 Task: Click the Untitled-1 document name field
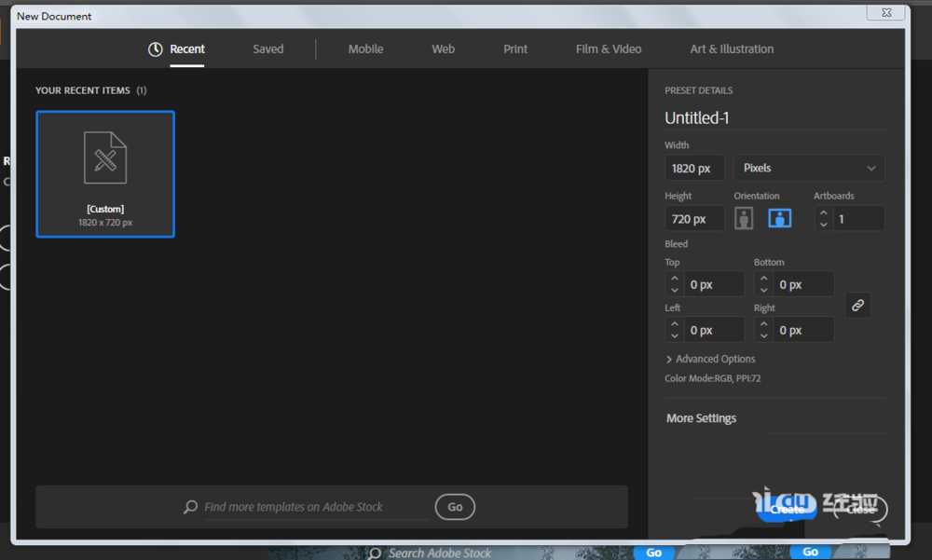774,117
